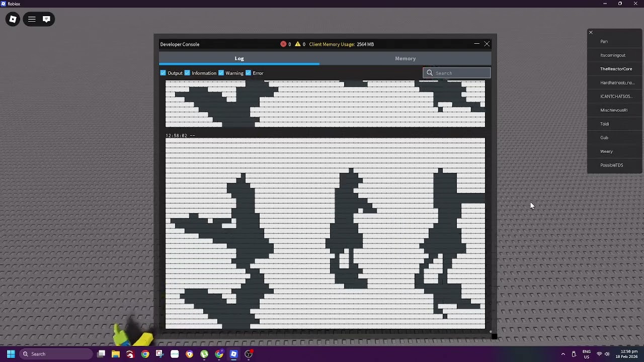Click the console Search input field
The height and width of the screenshot is (362, 644).
click(x=457, y=73)
